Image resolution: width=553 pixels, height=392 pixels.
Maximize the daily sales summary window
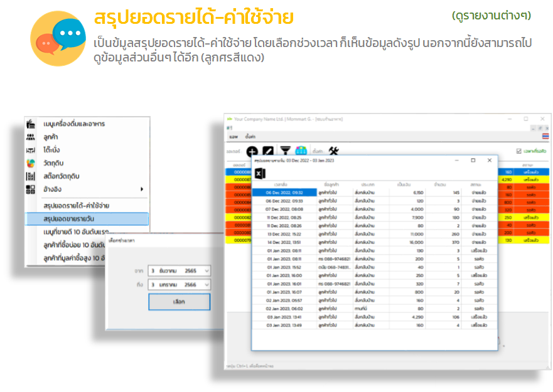[x=473, y=161]
